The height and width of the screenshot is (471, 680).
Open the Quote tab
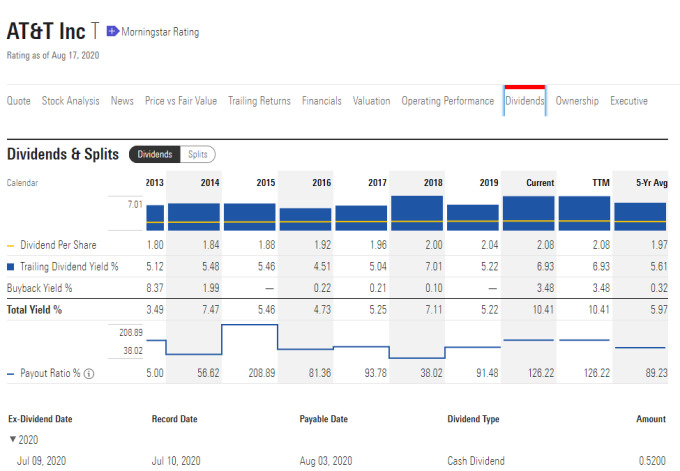coord(19,101)
